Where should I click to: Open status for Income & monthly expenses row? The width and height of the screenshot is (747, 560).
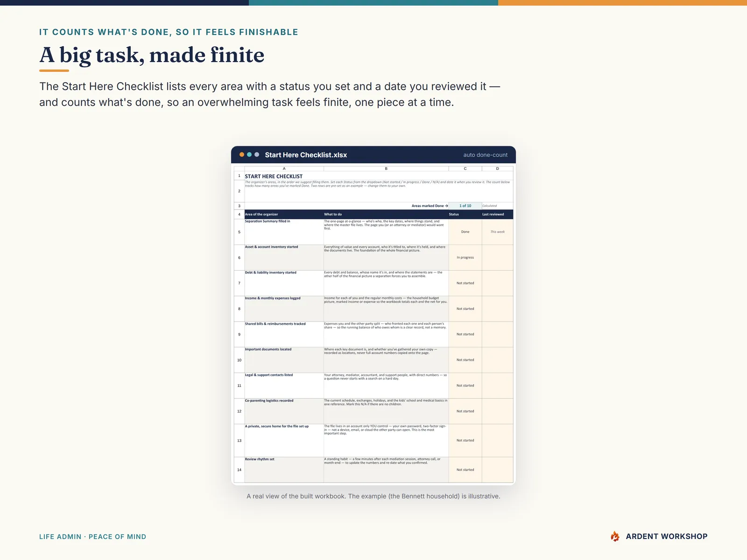(x=465, y=309)
